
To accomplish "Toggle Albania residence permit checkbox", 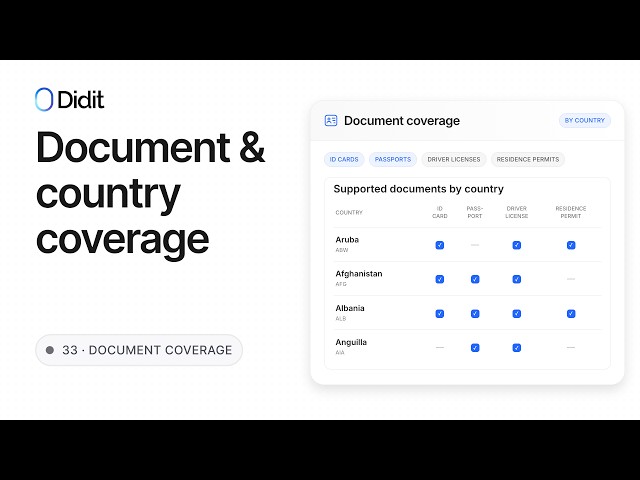I will coord(571,313).
